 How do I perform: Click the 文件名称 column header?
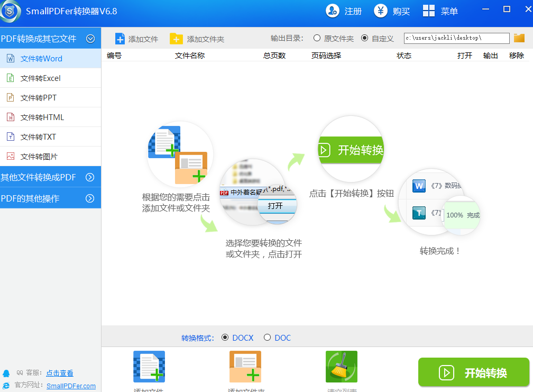[190, 56]
